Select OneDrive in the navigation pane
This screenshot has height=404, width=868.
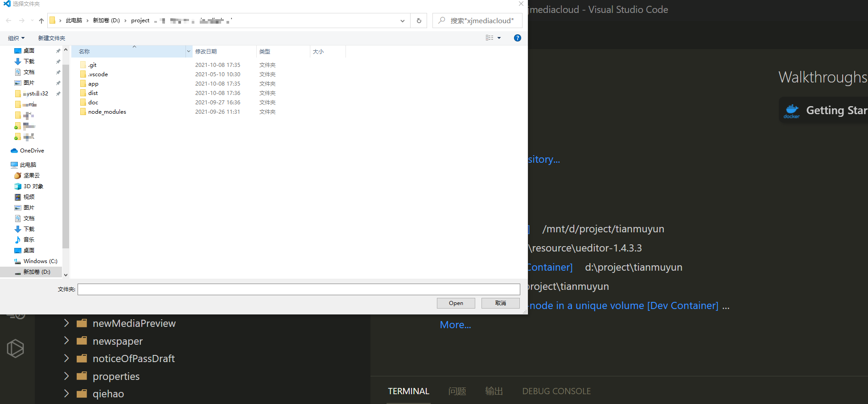[32, 150]
